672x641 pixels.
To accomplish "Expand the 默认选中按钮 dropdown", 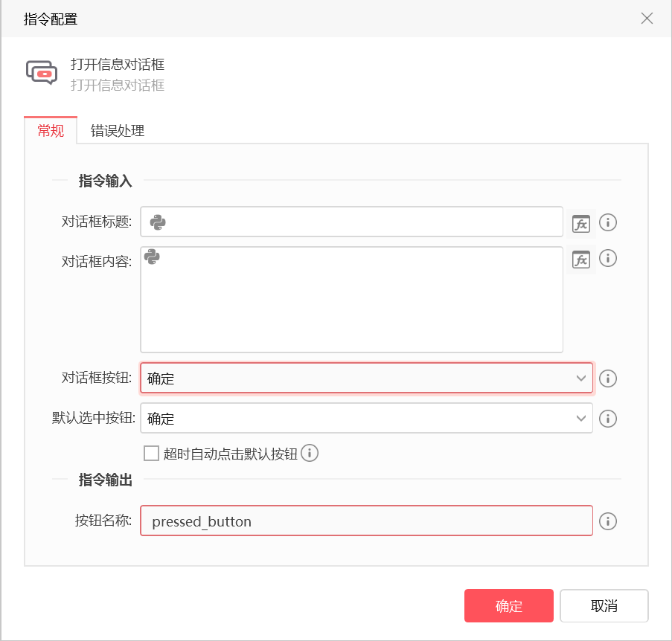I will tap(366, 418).
